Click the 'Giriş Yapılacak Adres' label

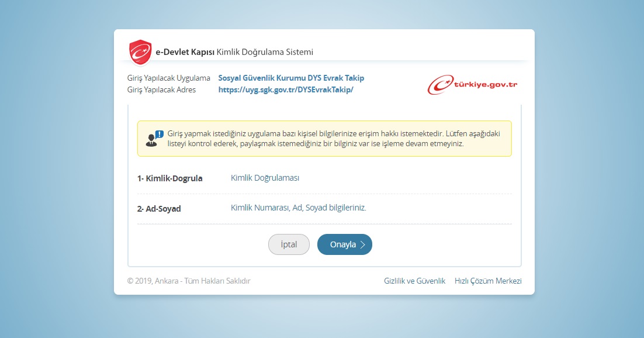pyautogui.click(x=161, y=89)
